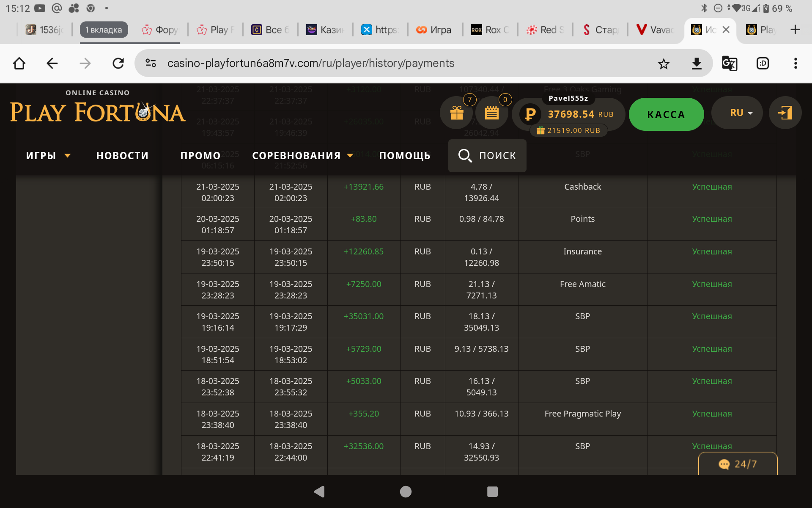Image resolution: width=812 pixels, height=508 pixels.
Task: Switch to the Vavada browser tab
Action: click(x=655, y=30)
